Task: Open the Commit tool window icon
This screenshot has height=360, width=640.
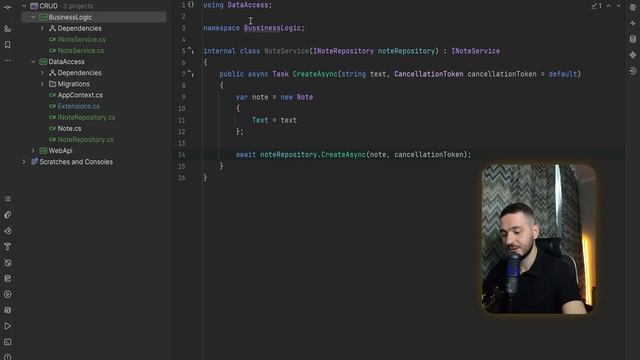Action: [x=7, y=7]
